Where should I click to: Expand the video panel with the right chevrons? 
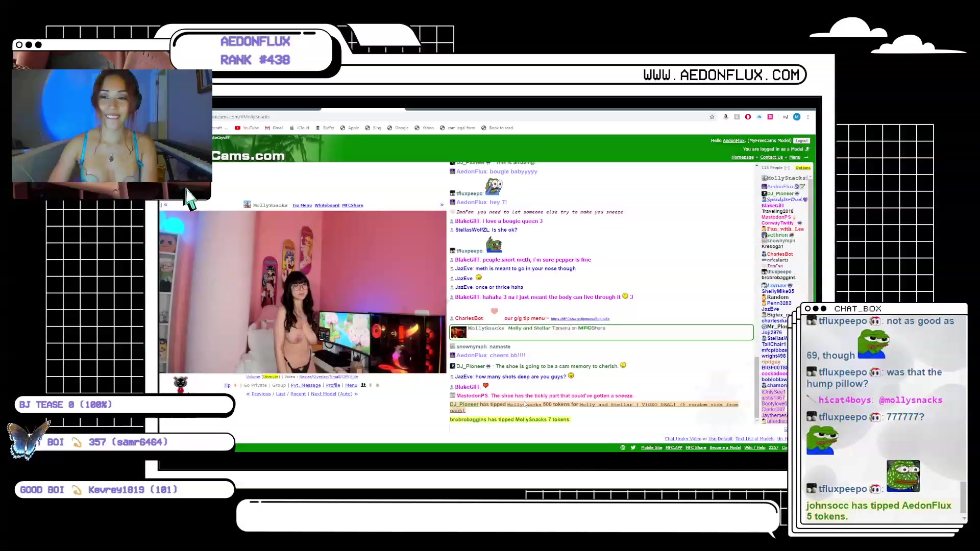pos(442,205)
